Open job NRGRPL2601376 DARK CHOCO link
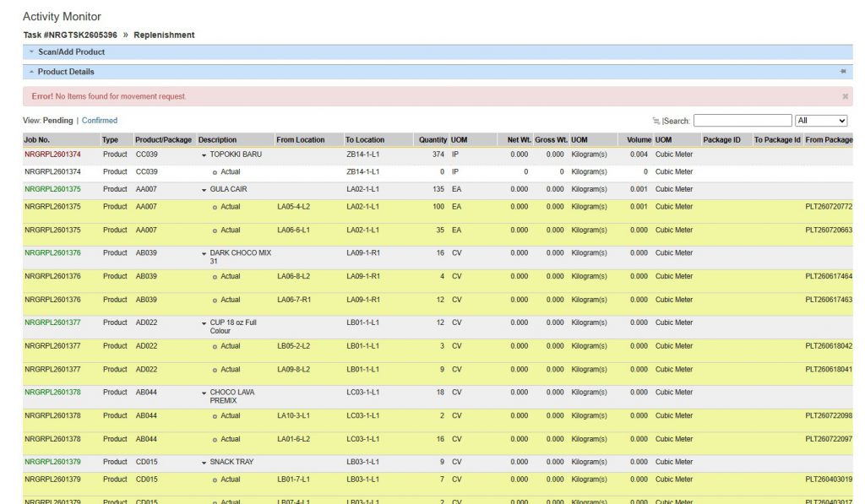The width and height of the screenshot is (865, 504). [52, 253]
